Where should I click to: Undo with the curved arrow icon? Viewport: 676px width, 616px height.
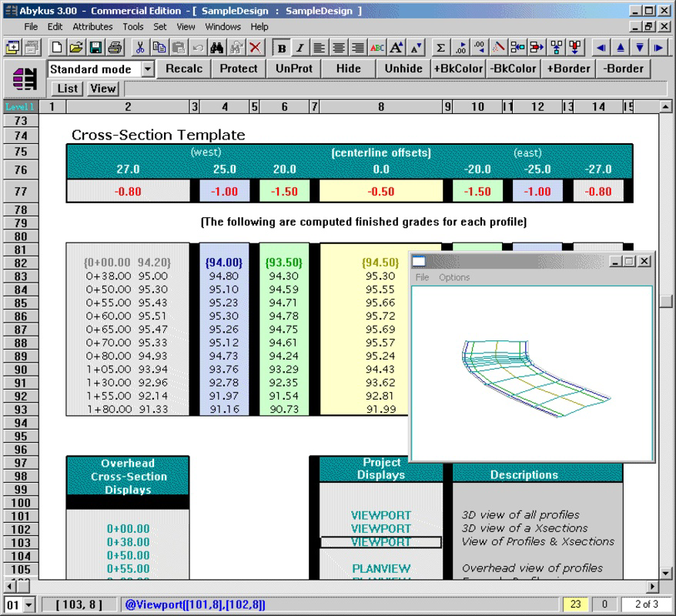[198, 48]
